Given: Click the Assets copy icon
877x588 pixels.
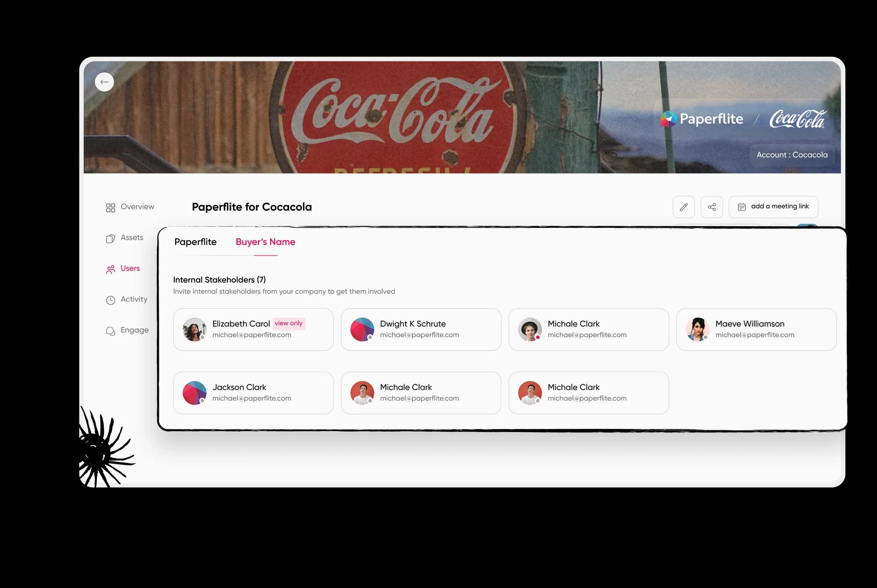Looking at the screenshot, I should 111,239.
